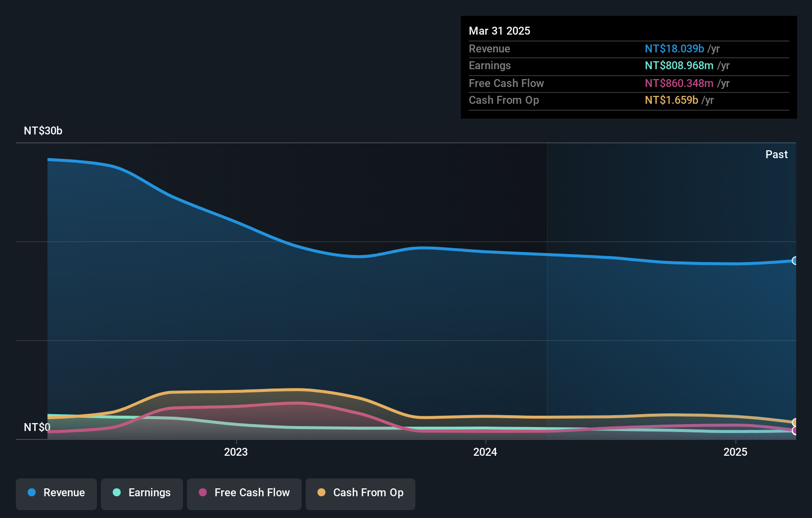Toggle the Free Cash Flow legend button

tap(244, 494)
